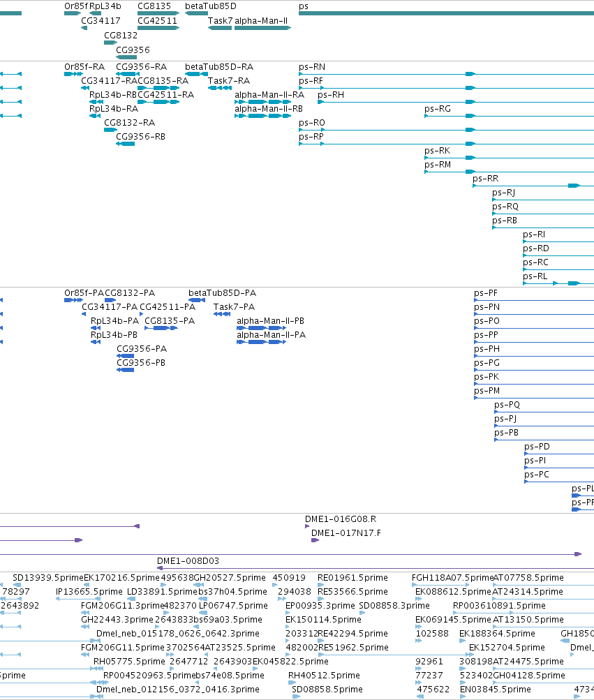Open alpha-Man-II-RA transcript details
The height and width of the screenshot is (700, 594).
[263, 102]
